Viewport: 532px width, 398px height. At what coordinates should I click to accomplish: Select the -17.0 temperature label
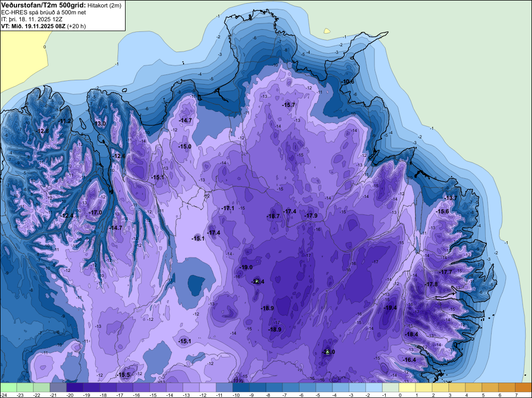pyautogui.click(x=95, y=212)
